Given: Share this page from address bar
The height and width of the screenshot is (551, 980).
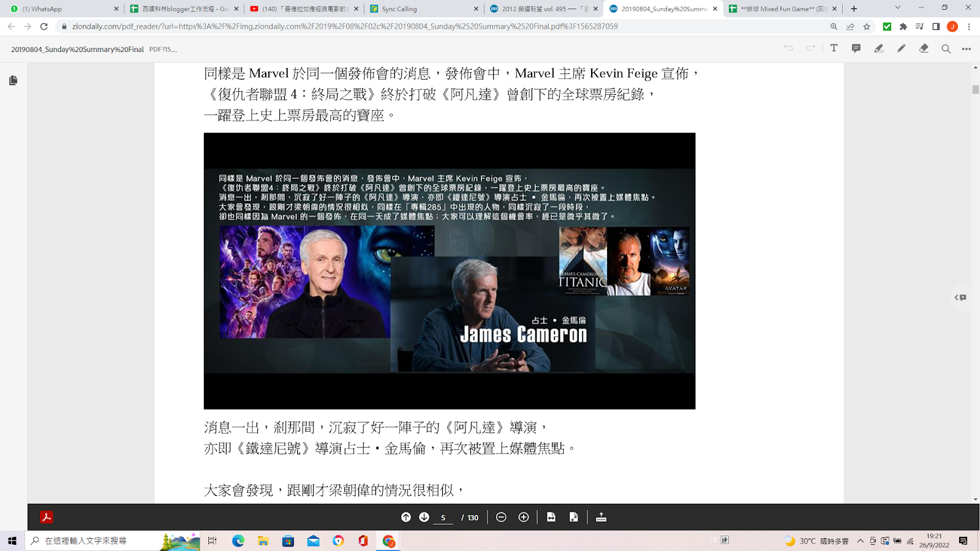Looking at the screenshot, I should 850,26.
